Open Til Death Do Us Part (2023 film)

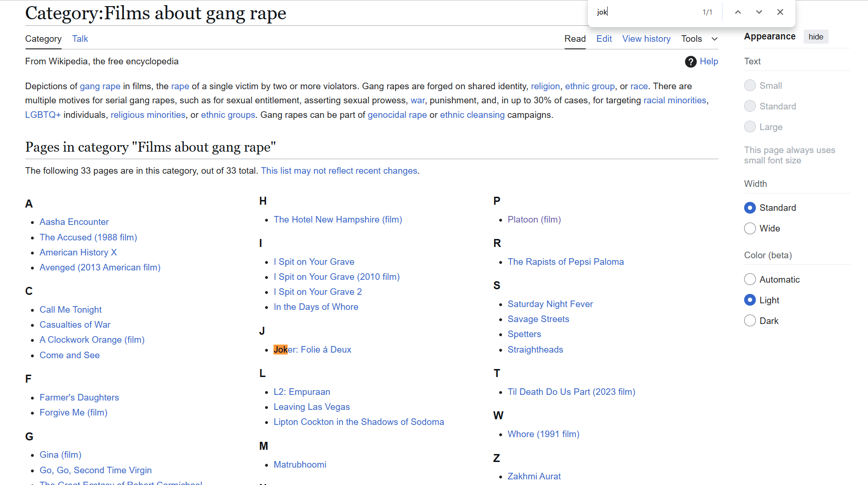tap(571, 392)
